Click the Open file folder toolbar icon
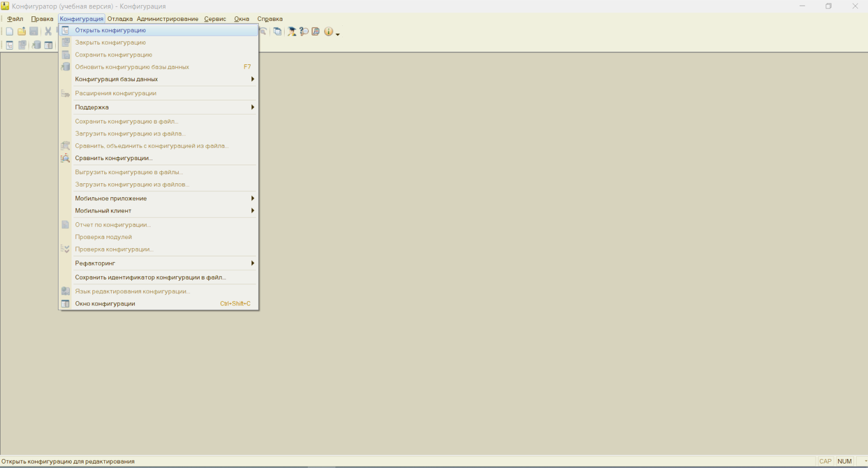 coord(21,32)
